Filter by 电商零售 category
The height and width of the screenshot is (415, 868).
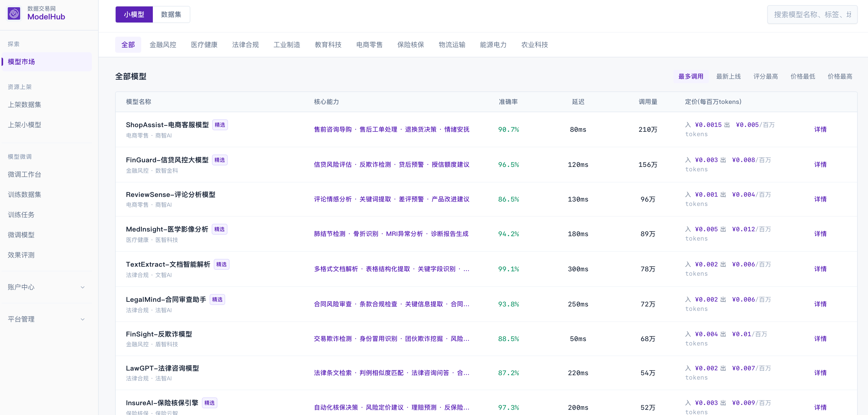point(369,45)
